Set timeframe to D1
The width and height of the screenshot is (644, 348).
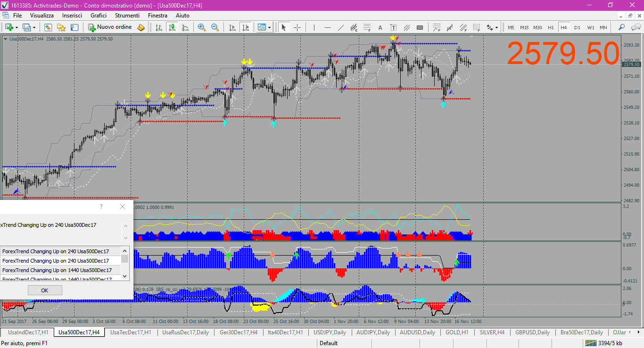(x=577, y=27)
